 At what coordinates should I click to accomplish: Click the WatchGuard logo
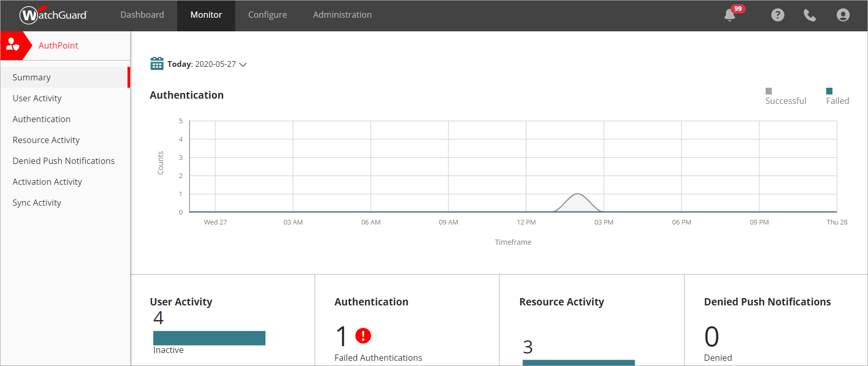[53, 15]
